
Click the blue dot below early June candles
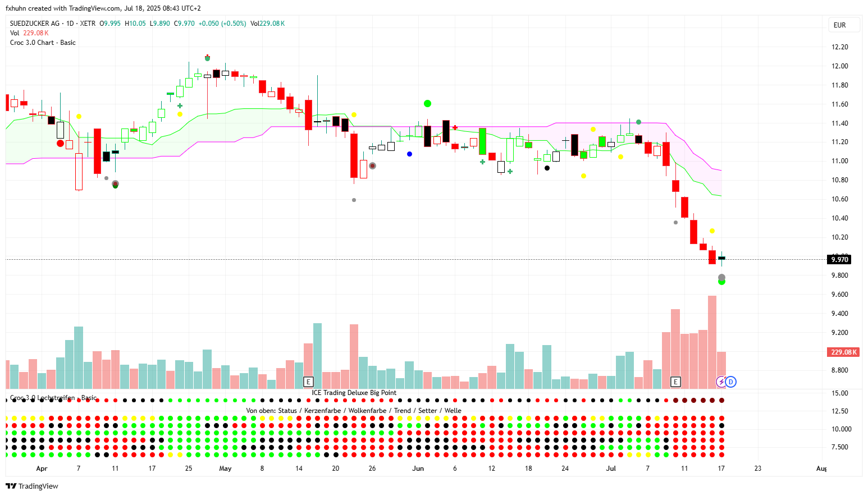click(x=409, y=154)
